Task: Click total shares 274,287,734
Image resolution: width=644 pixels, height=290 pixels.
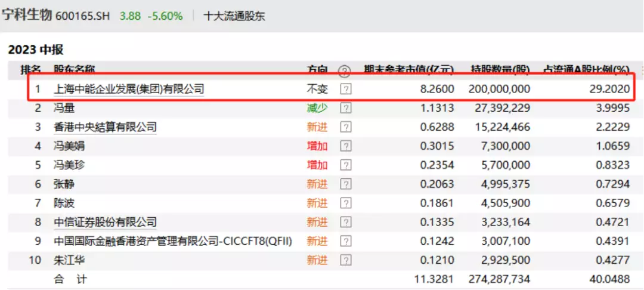Action: pyautogui.click(x=499, y=279)
